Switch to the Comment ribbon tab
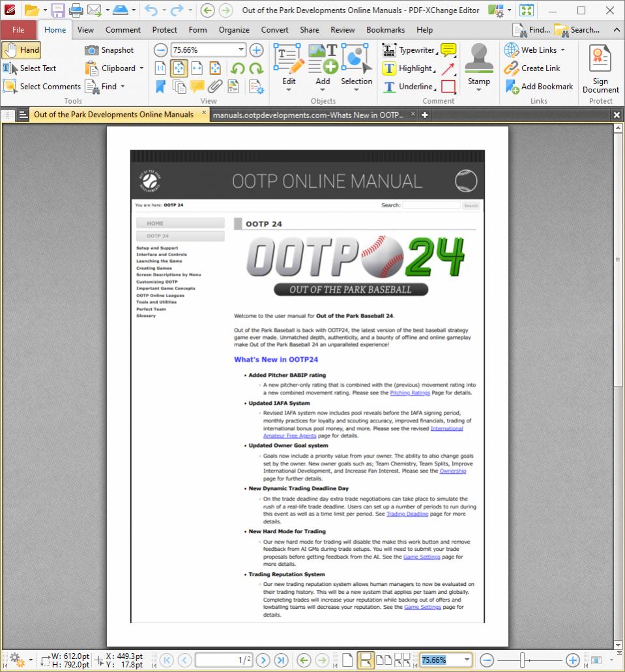625x672 pixels. coord(123,30)
